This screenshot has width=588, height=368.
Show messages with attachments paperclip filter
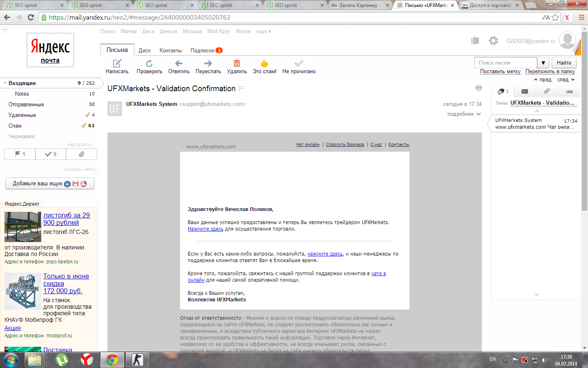click(82, 154)
